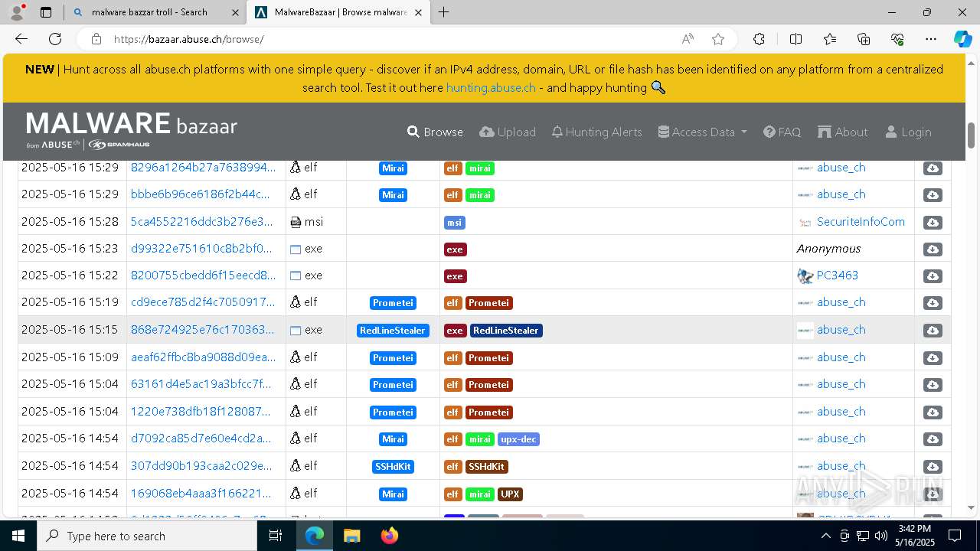Open the FAQ page
This screenshot has width=980, height=551.
[782, 132]
